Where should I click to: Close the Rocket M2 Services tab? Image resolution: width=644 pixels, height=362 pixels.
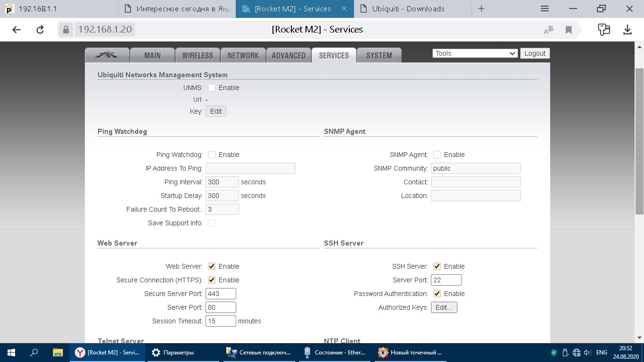(x=345, y=8)
